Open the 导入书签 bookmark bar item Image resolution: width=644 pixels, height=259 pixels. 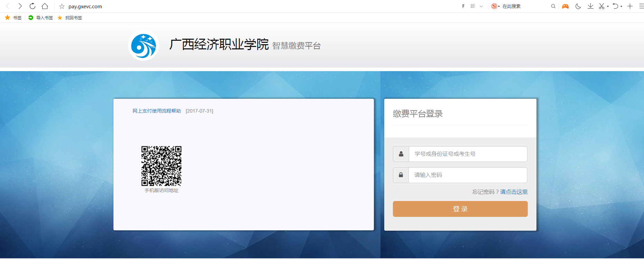click(41, 18)
